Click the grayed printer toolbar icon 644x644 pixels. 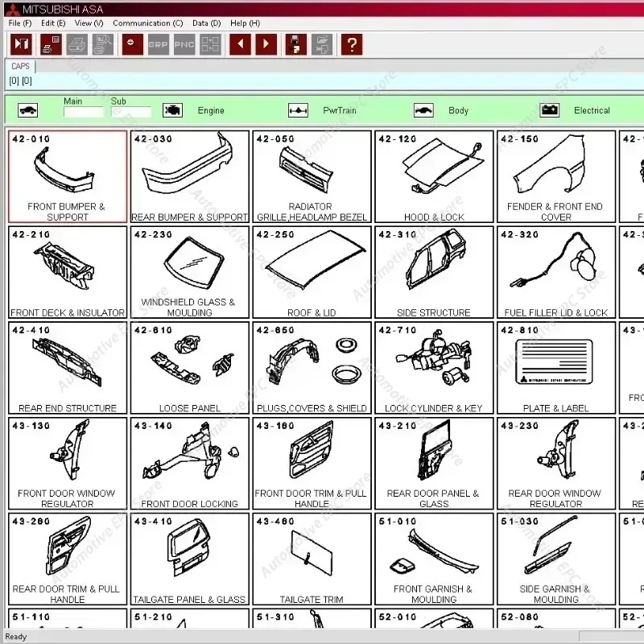pyautogui.click(x=77, y=44)
